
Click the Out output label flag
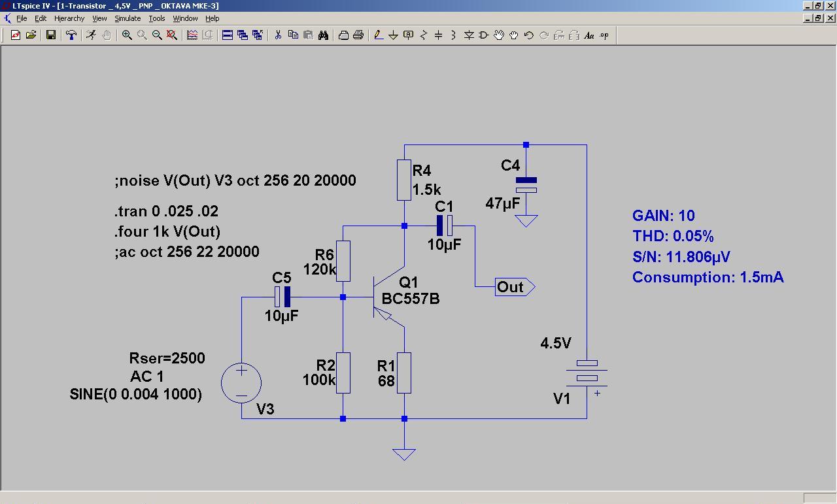[515, 287]
